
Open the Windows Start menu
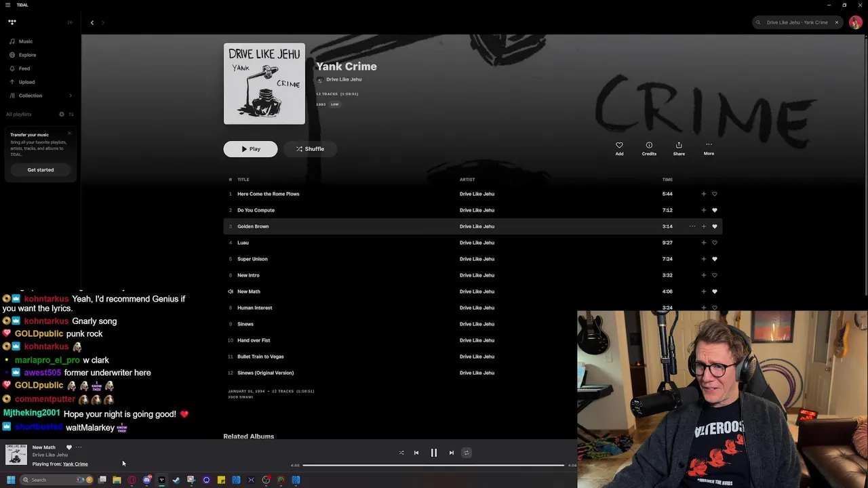(11, 480)
